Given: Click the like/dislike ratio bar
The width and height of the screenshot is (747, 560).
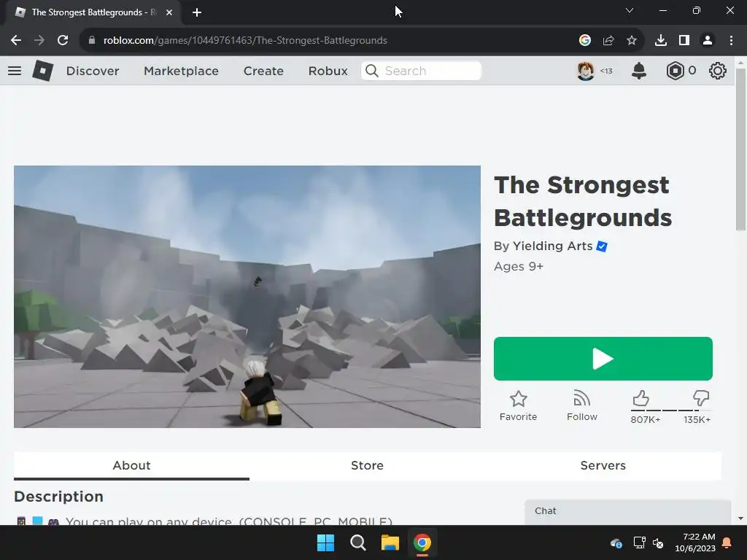Looking at the screenshot, I should point(671,410).
